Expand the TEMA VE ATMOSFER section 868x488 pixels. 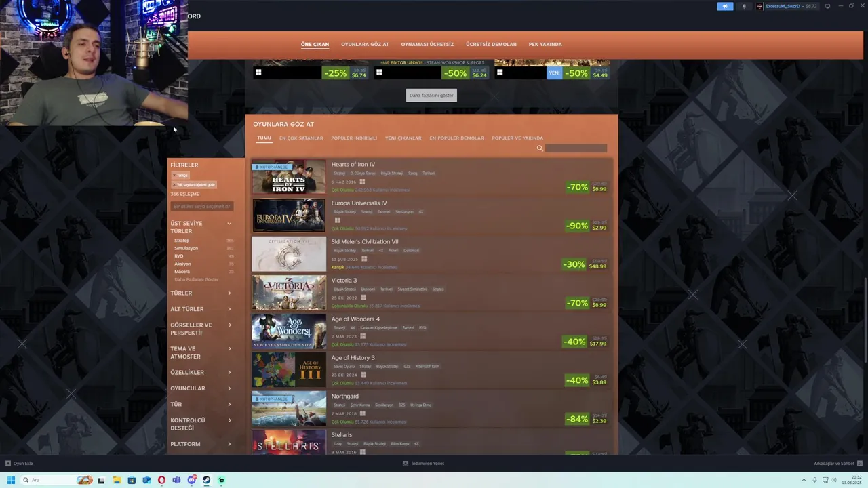[201, 352]
